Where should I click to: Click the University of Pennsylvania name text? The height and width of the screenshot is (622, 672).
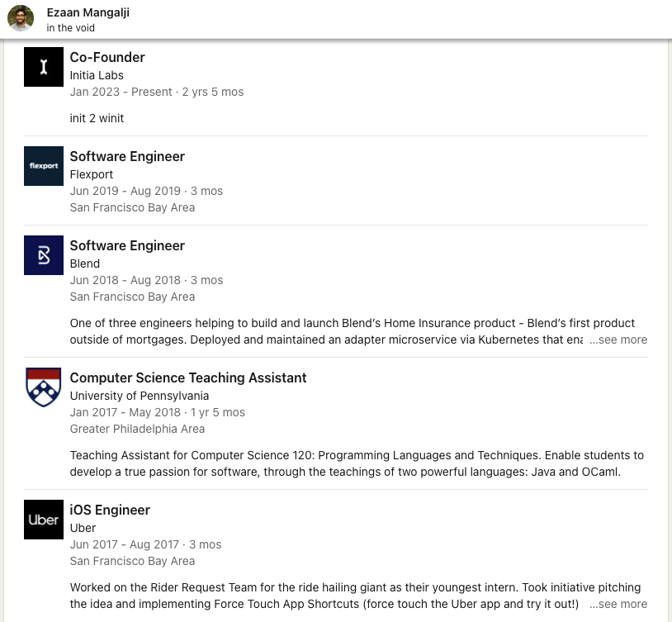140,396
